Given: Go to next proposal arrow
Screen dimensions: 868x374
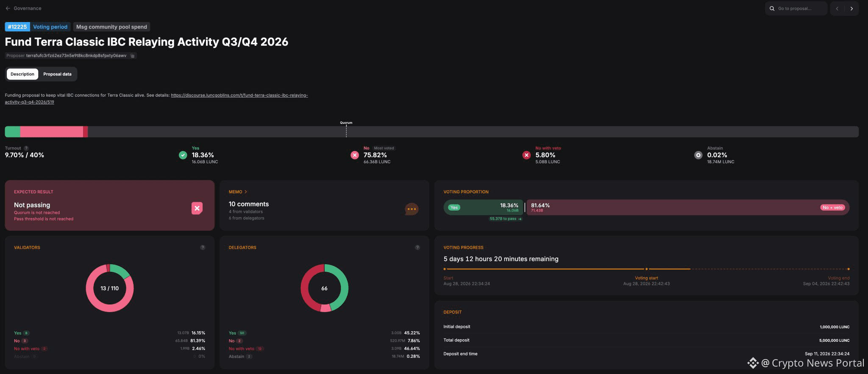Looking at the screenshot, I should [x=851, y=8].
